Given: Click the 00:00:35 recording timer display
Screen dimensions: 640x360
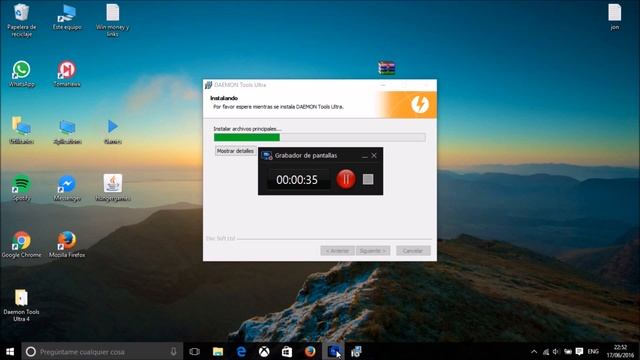Looking at the screenshot, I should pyautogui.click(x=297, y=180).
